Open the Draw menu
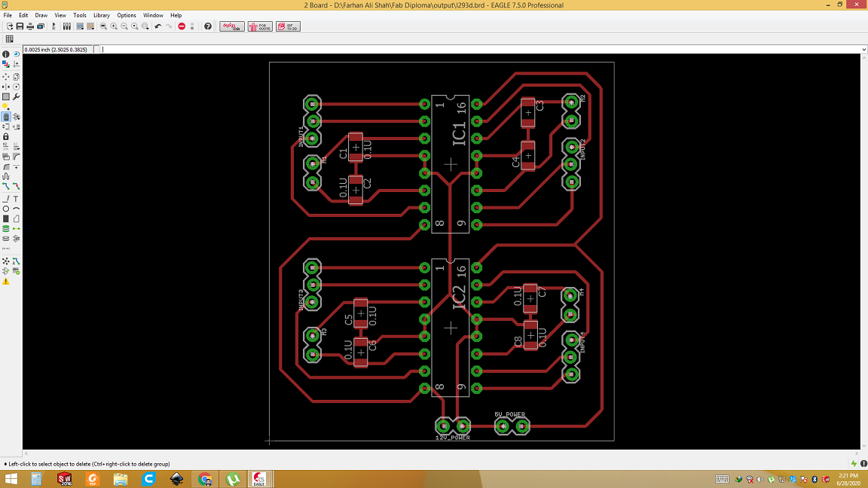This screenshot has height=488, width=868. coord(41,16)
